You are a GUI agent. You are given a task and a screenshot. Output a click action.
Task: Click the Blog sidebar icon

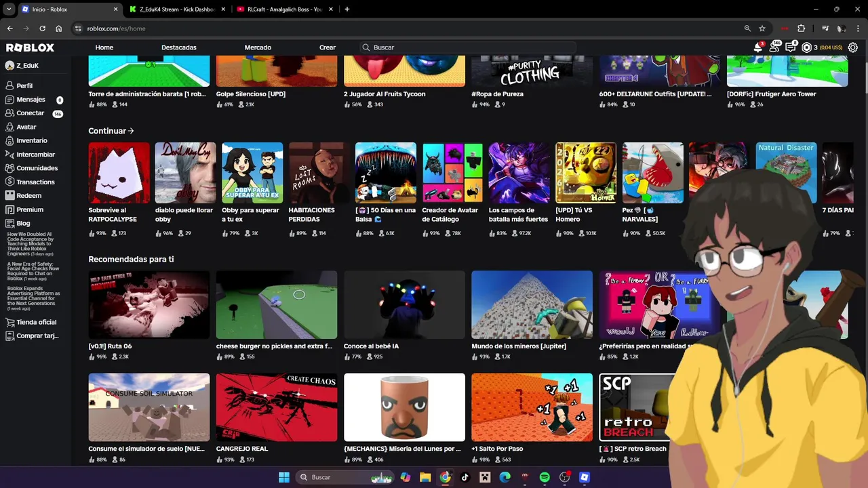tap(9, 223)
